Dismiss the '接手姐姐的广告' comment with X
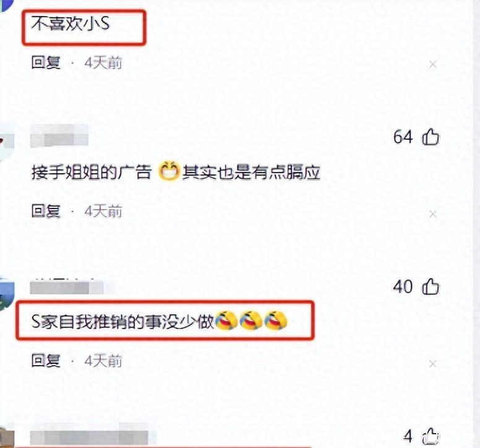480x448 pixels. (433, 214)
